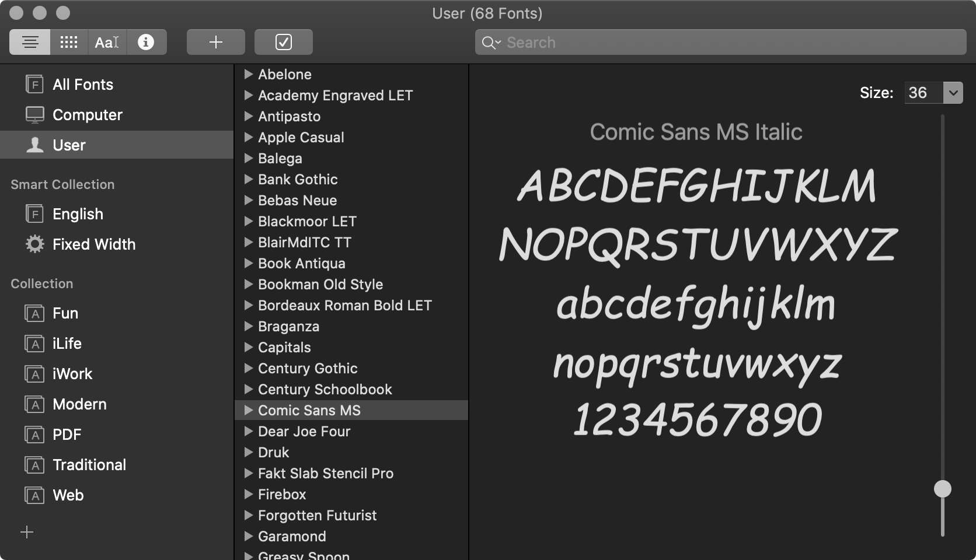Select Forgotten Futurist font
The height and width of the screenshot is (560, 976).
tap(351, 515)
